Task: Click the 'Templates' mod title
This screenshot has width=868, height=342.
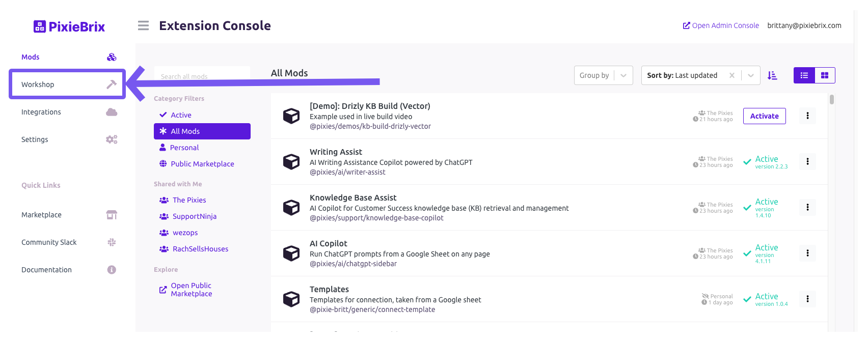Action: [x=329, y=289]
